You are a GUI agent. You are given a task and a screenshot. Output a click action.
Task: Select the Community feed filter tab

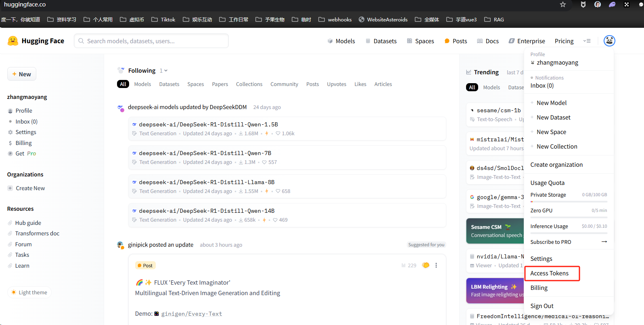[284, 84]
